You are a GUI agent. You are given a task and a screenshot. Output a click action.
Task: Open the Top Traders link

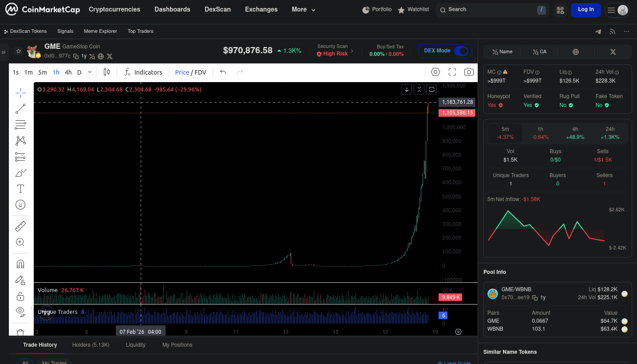pos(141,32)
